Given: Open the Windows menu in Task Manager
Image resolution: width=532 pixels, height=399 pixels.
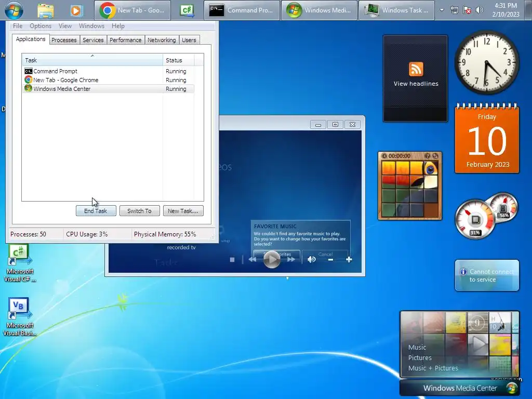Looking at the screenshot, I should click(91, 26).
